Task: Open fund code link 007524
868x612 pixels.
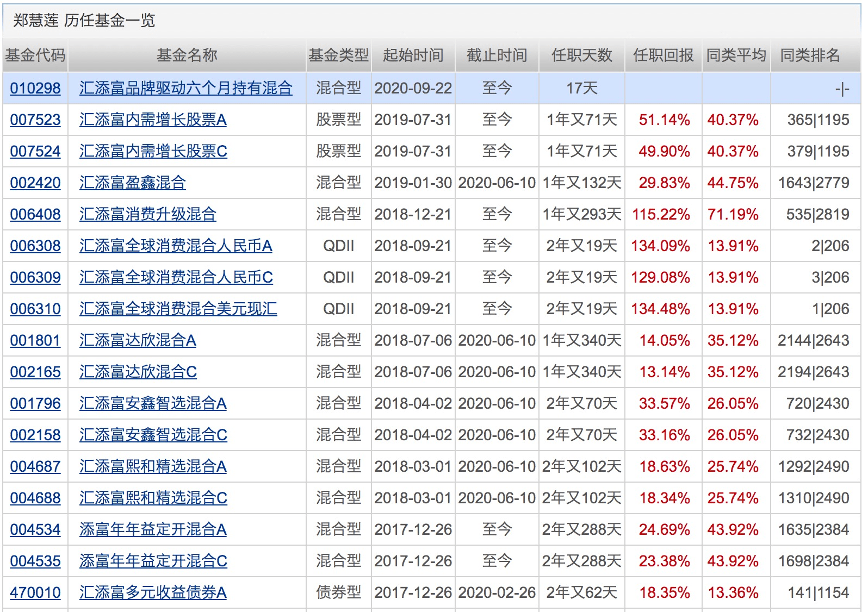Action: [x=35, y=151]
